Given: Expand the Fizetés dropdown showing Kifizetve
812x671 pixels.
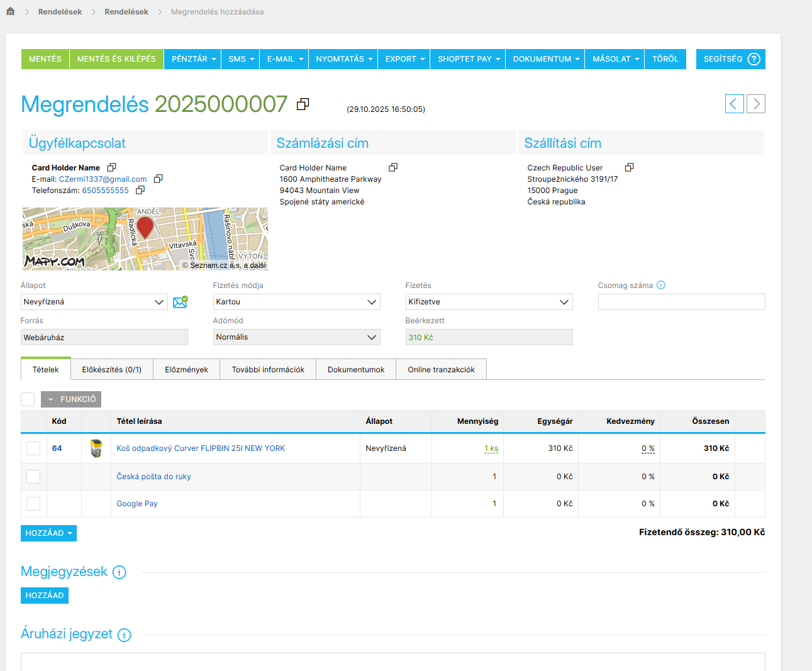Looking at the screenshot, I should tap(489, 302).
